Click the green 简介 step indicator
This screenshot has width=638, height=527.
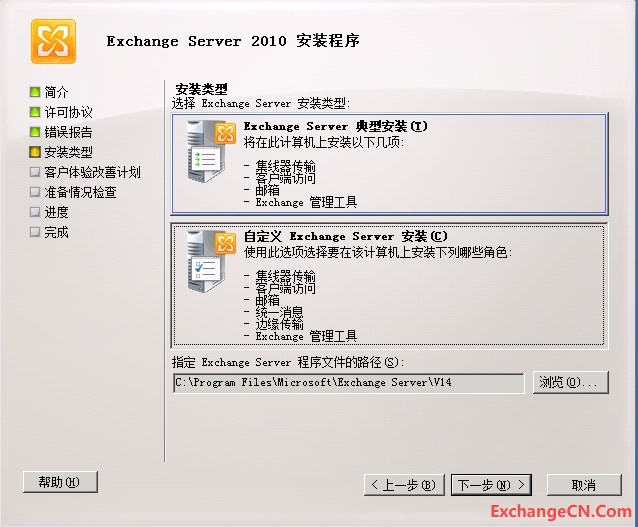tap(35, 92)
